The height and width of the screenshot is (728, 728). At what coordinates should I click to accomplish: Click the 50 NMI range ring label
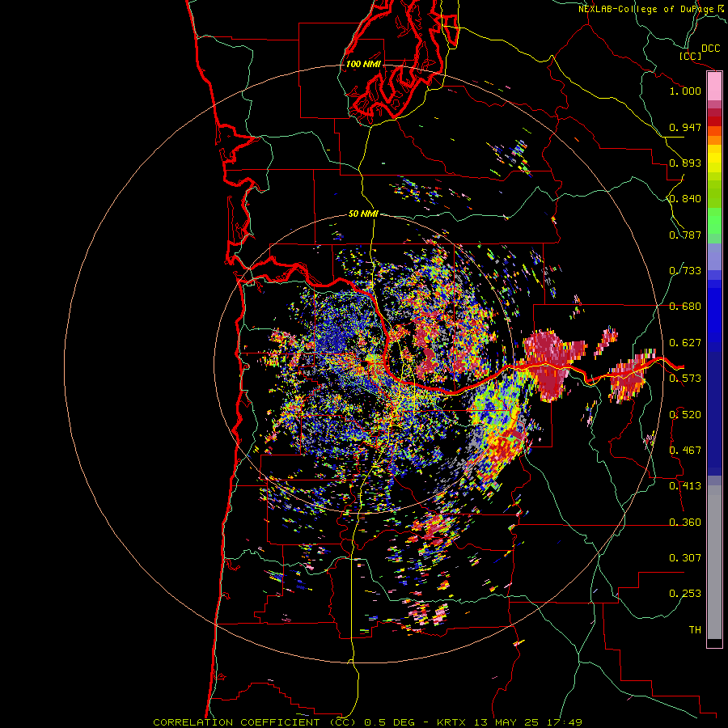363,214
